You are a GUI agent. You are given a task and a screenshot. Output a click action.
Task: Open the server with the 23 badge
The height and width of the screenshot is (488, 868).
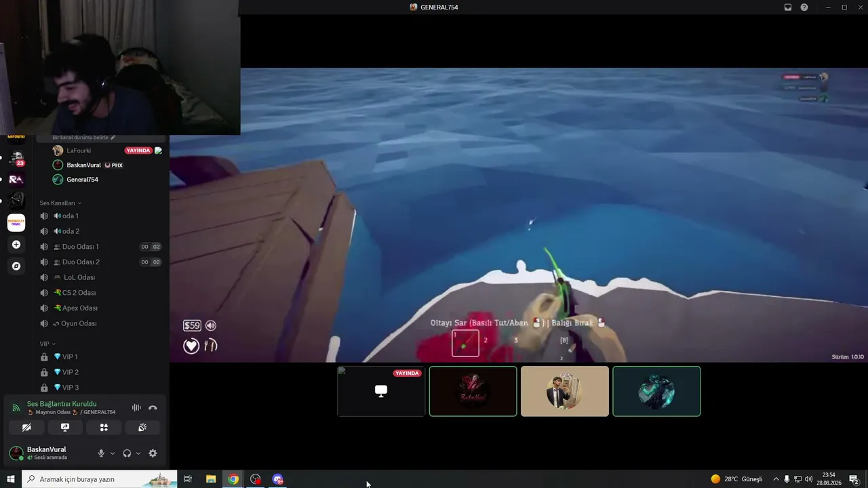[x=16, y=159]
